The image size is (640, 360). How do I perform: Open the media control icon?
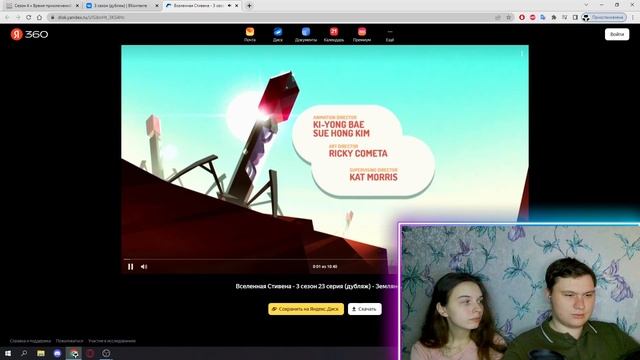pyautogui.click(x=564, y=18)
